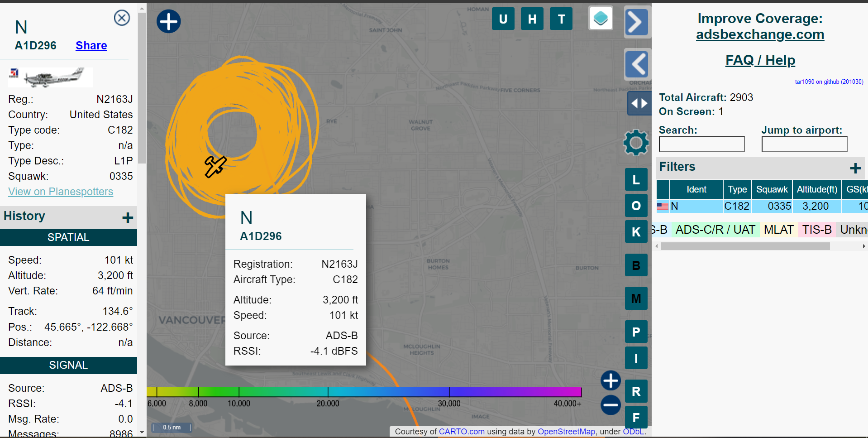Open adsbexchange.com link
Screen dimensions: 868x438
760,34
